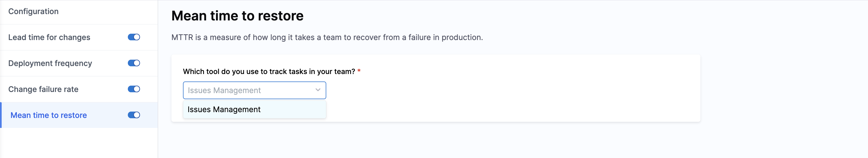Turn off the Change failure rate switch
The height and width of the screenshot is (158, 868).
(134, 89)
